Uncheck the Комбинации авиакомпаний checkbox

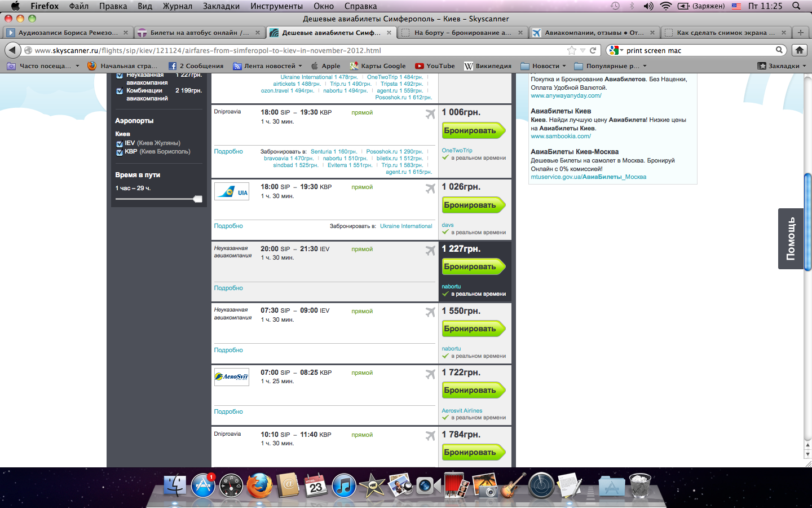pyautogui.click(x=120, y=91)
